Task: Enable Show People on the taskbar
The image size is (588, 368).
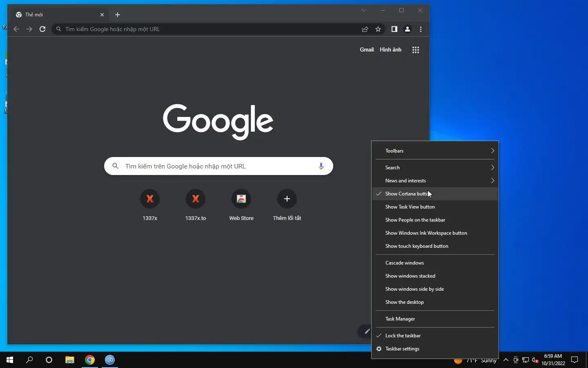Action: click(435, 220)
